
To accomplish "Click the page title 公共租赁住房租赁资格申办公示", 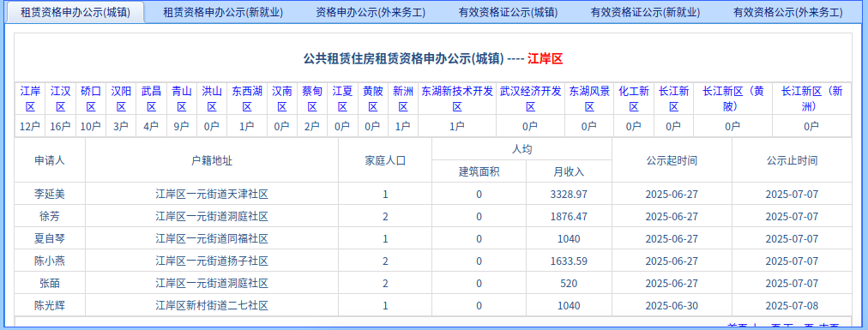I will (404, 58).
